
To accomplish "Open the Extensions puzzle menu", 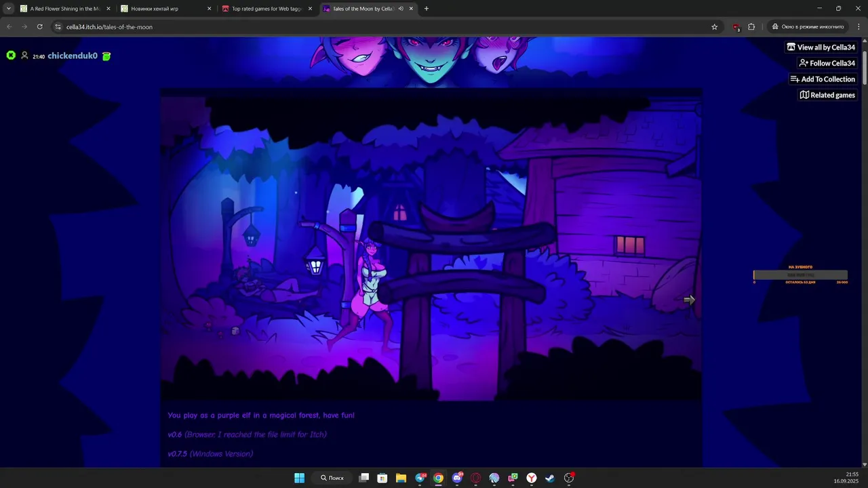I will [x=751, y=27].
